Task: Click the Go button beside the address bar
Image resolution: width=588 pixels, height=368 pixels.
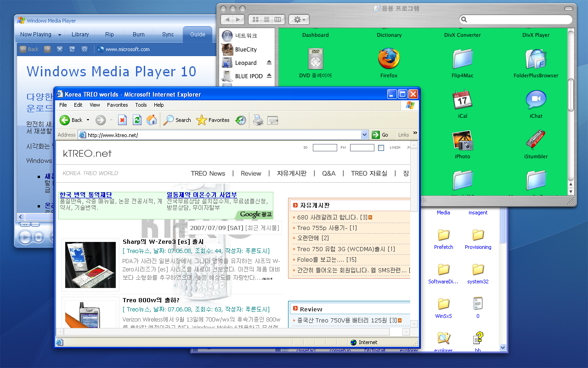Action: 380,135
